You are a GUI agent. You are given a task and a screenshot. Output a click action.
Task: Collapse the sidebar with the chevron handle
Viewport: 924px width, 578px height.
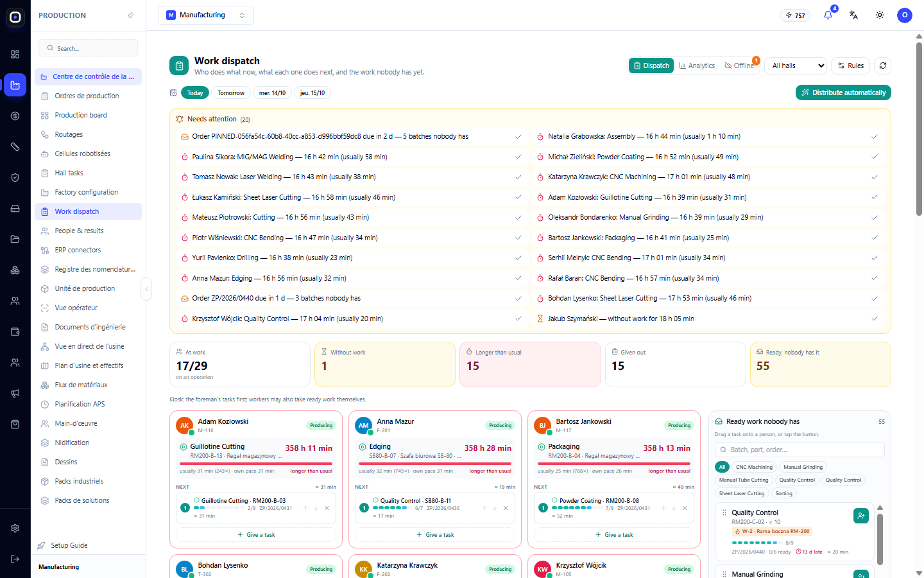[x=146, y=289]
